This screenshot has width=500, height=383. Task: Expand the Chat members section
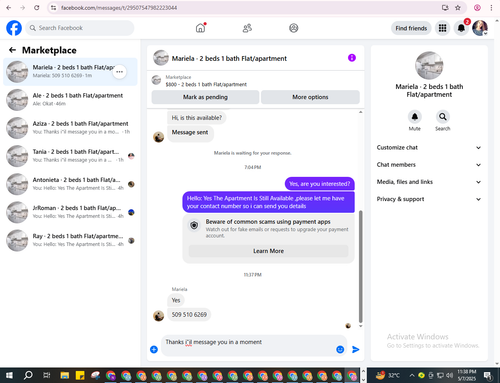[429, 165]
